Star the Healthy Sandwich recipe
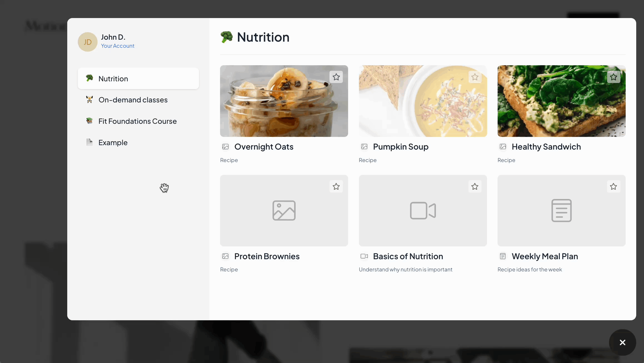644x363 pixels. point(613,77)
